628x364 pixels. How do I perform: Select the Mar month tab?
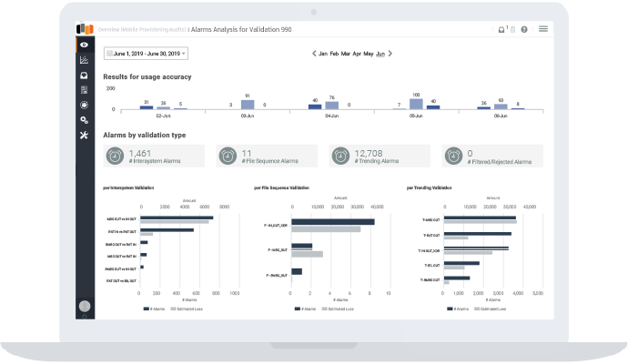(x=346, y=54)
